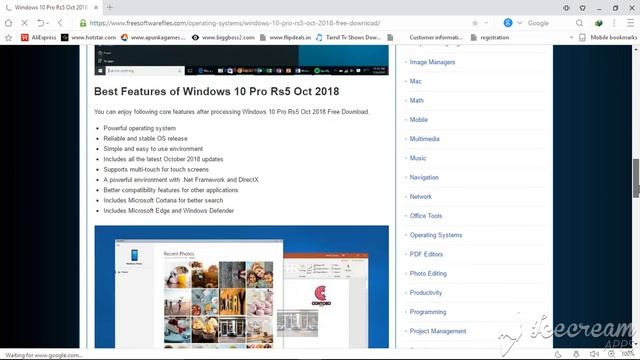Open the three-dot vertical menu
This screenshot has width=640, height=360.
(x=614, y=23)
